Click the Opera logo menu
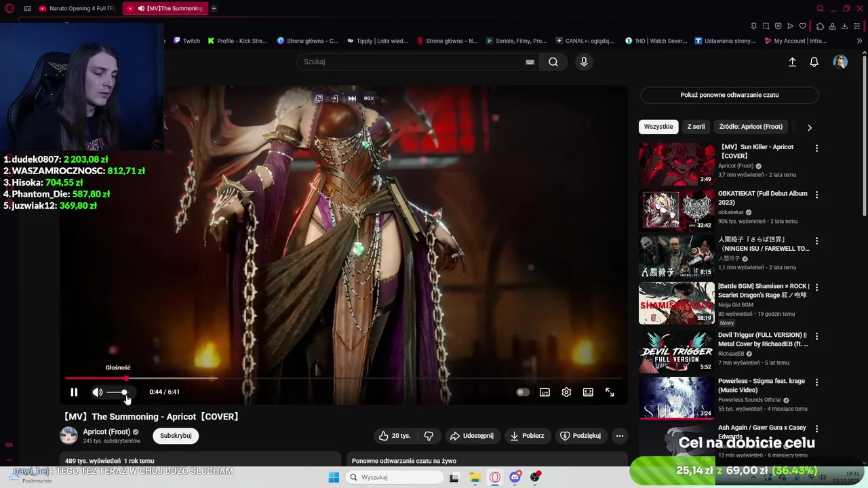Viewport: 868px width, 488px height. [9, 8]
